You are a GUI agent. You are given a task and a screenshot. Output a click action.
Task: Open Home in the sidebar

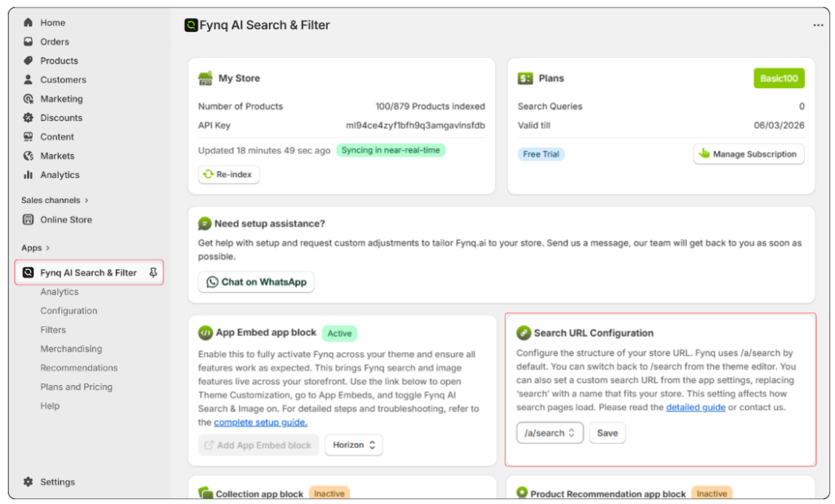(53, 22)
